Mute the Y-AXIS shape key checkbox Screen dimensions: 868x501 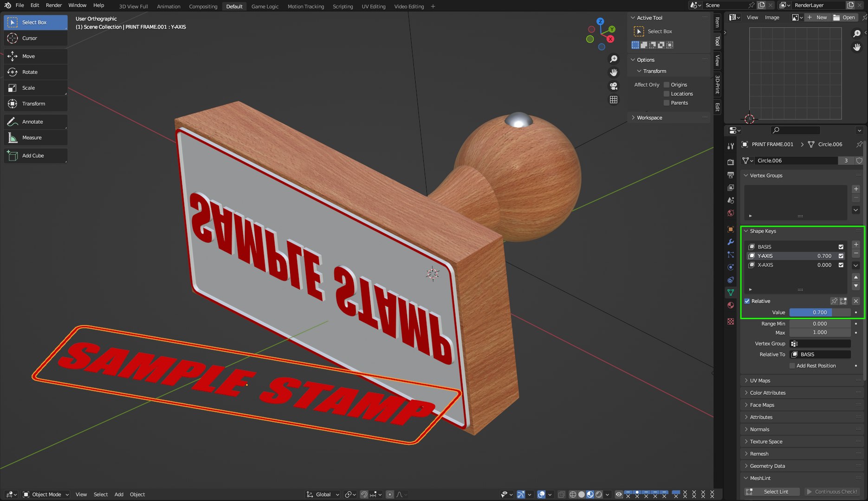tap(841, 256)
